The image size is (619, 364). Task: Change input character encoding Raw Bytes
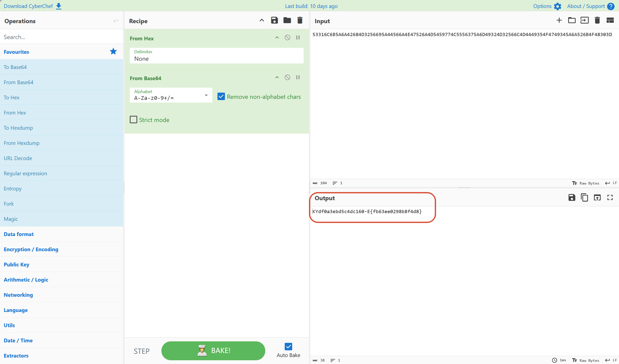586,183
